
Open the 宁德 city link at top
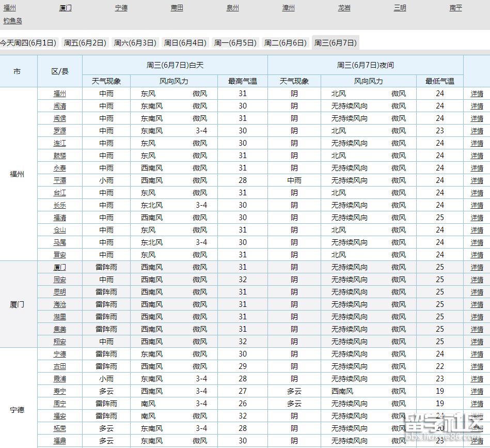pyautogui.click(x=121, y=7)
